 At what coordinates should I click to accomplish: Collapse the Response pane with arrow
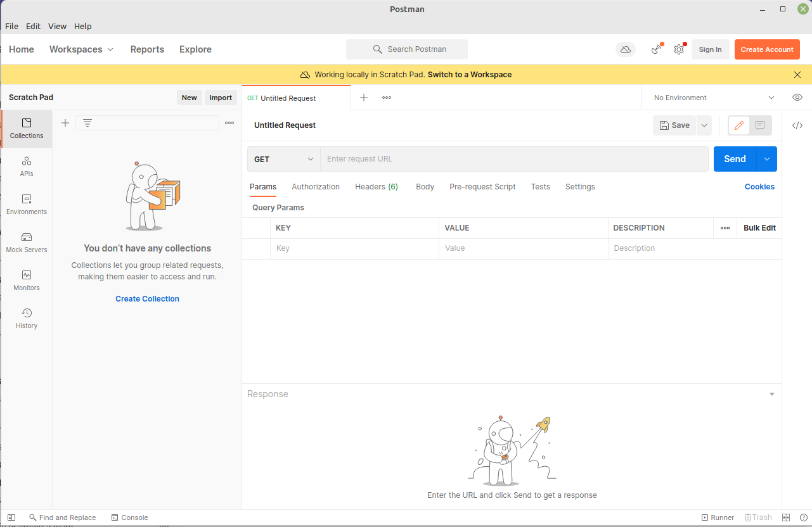[x=772, y=394]
